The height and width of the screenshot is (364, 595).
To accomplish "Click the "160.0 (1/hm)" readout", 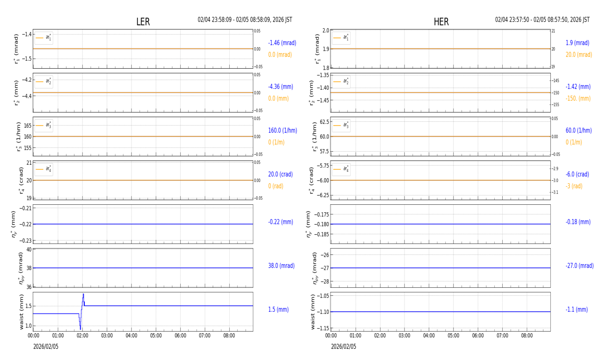I will [283, 131].
